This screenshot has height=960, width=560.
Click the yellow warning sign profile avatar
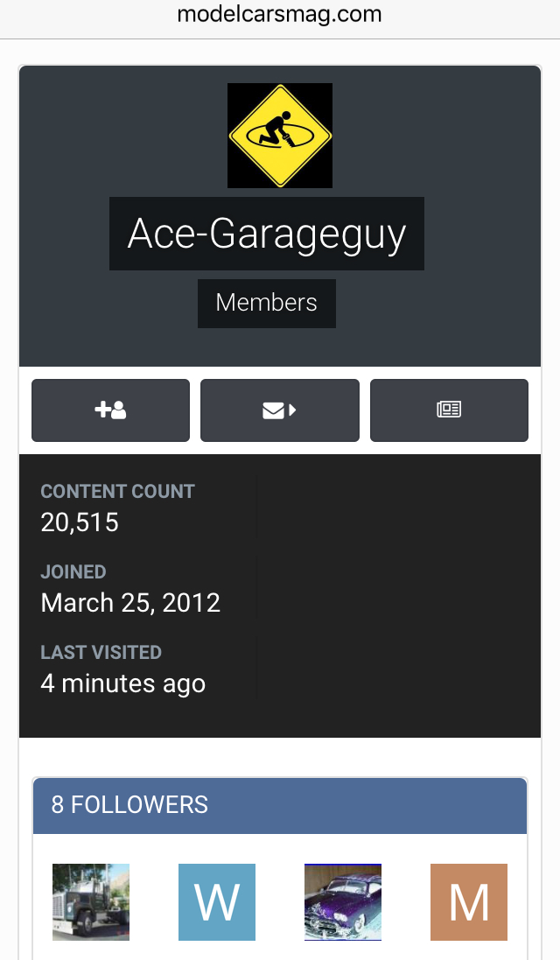tap(280, 136)
